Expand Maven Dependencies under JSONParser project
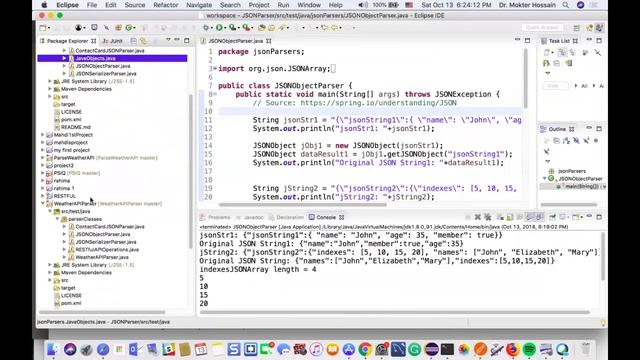640x360 pixels. 50,89
